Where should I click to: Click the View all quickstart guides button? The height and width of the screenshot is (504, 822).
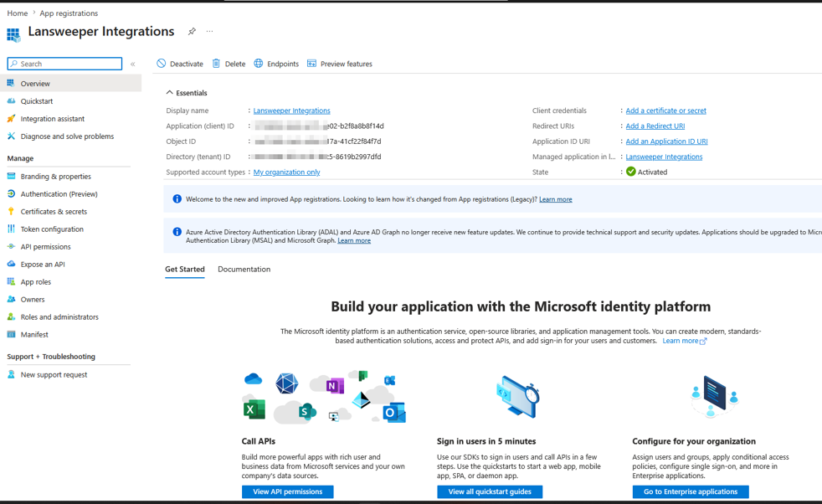(x=490, y=491)
